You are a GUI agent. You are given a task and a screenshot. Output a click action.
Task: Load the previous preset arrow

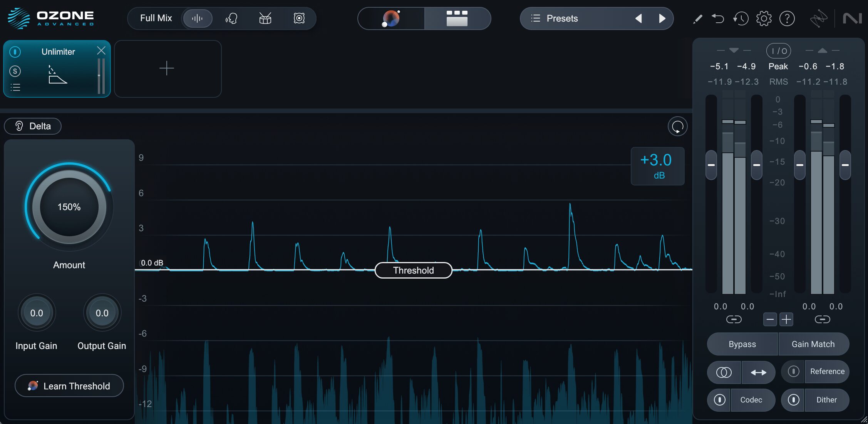point(638,18)
